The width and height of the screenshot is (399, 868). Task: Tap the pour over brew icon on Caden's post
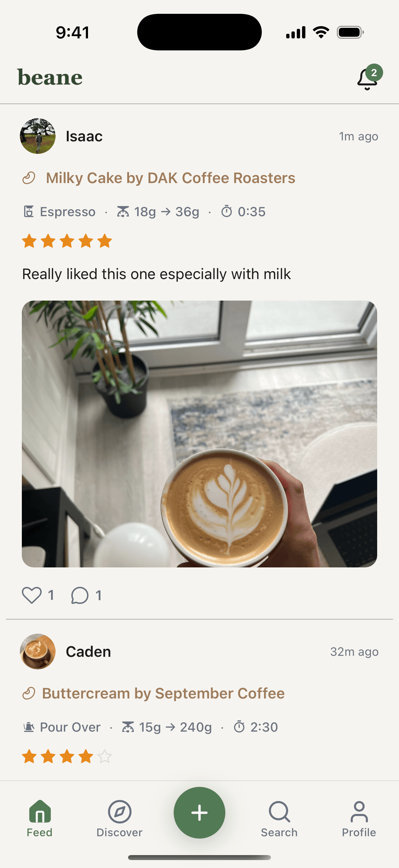(x=29, y=727)
